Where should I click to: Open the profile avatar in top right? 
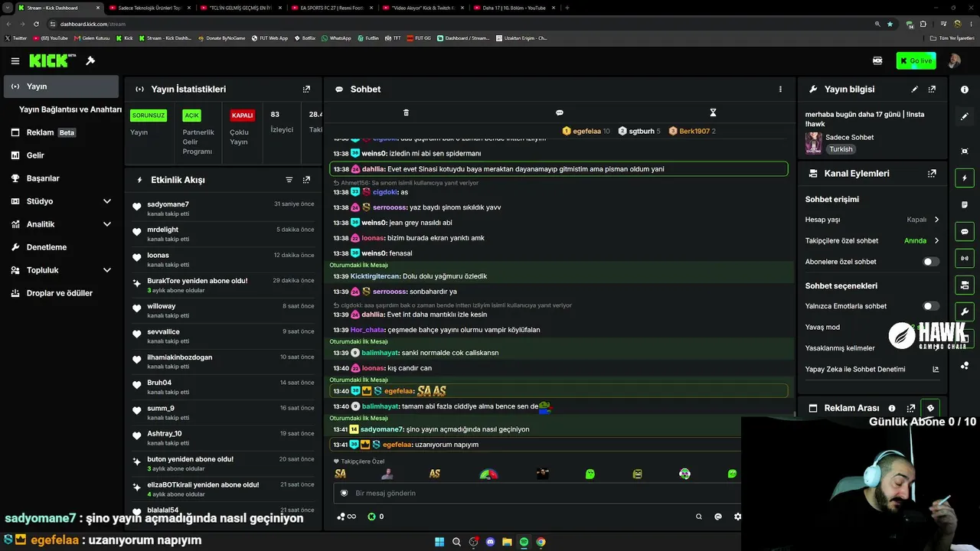pos(955,60)
